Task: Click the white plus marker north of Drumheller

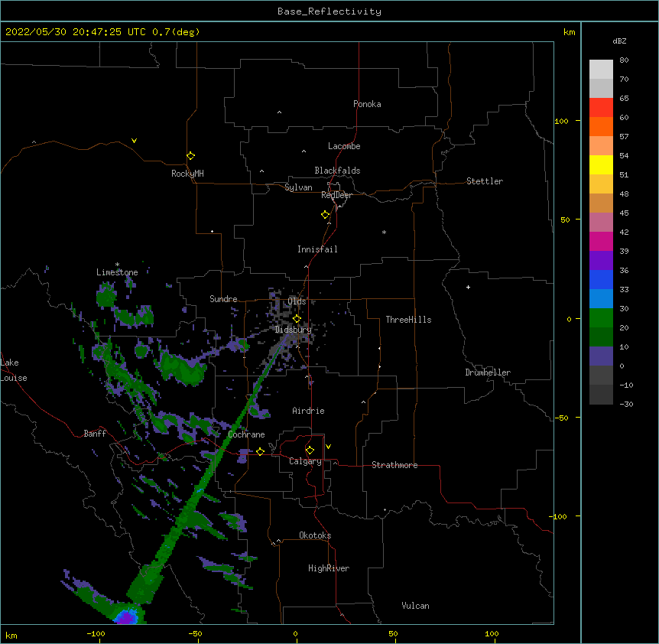Action: 468,287
